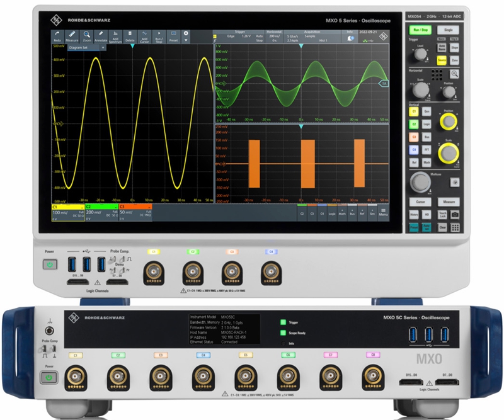The image size is (504, 420).
Task: Click the Add Cursor toolbar icon
Action: (144, 37)
